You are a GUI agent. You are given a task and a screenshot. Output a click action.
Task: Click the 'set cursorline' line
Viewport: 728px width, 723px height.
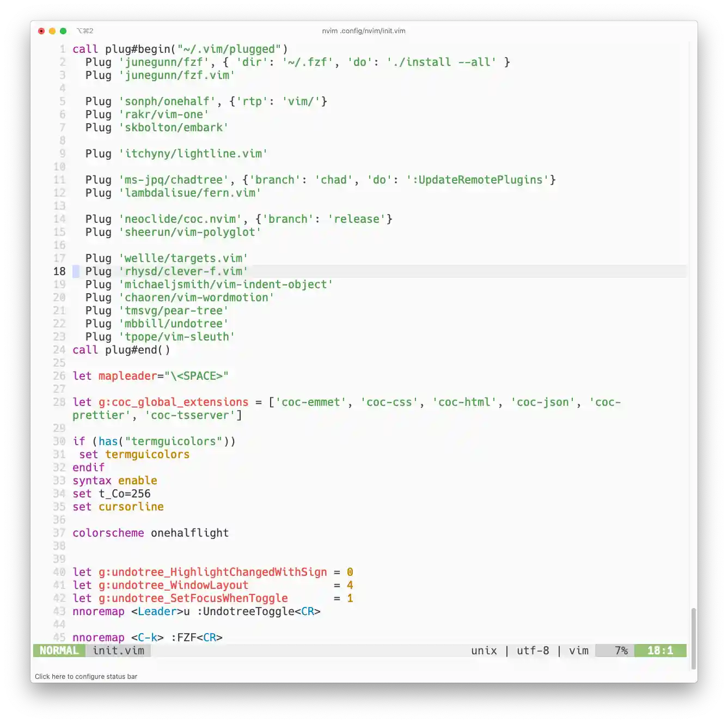tap(118, 507)
